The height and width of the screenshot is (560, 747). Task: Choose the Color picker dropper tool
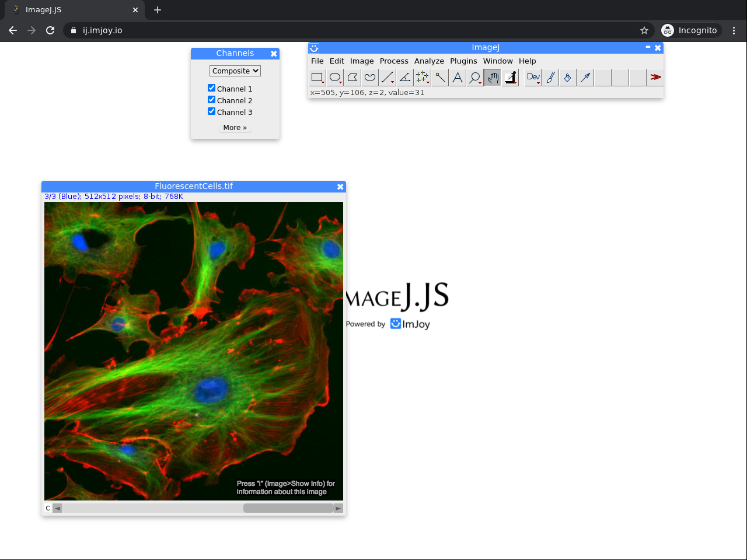click(x=510, y=77)
